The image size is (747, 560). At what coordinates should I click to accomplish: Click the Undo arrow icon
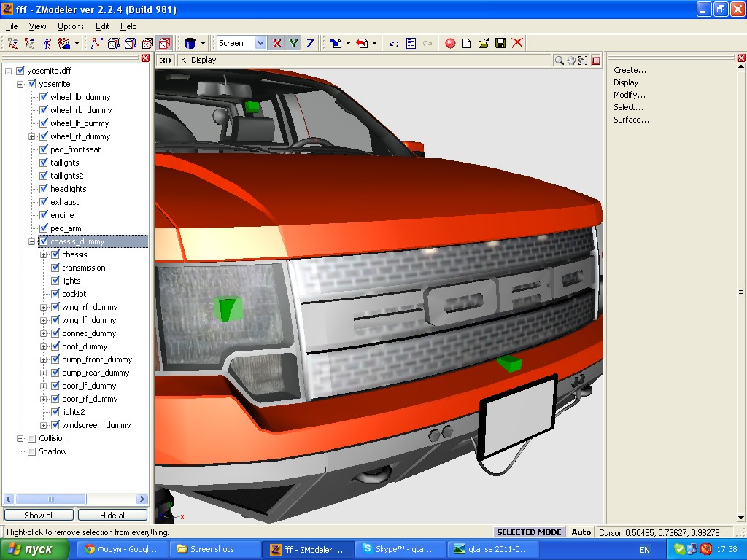(393, 43)
